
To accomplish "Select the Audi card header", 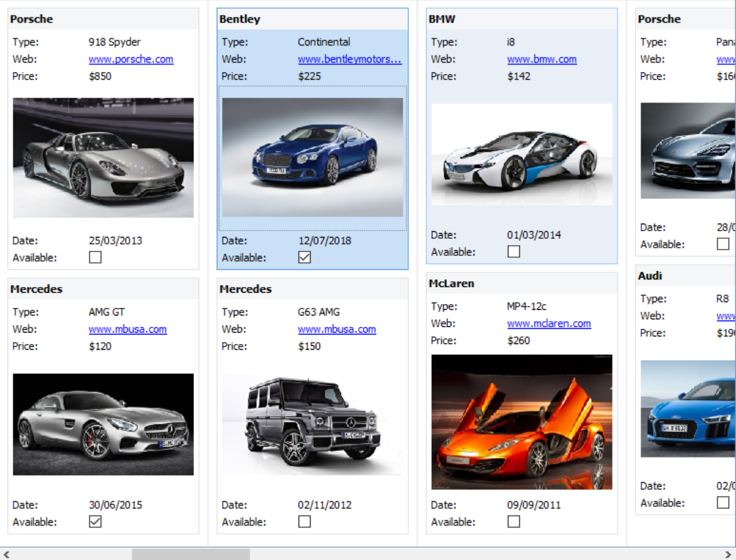I will point(687,276).
